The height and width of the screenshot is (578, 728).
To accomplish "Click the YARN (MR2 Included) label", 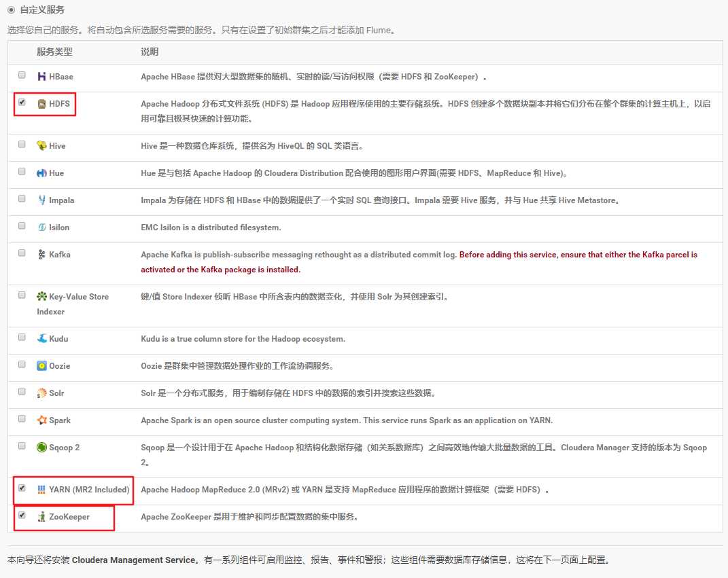I will (x=89, y=490).
